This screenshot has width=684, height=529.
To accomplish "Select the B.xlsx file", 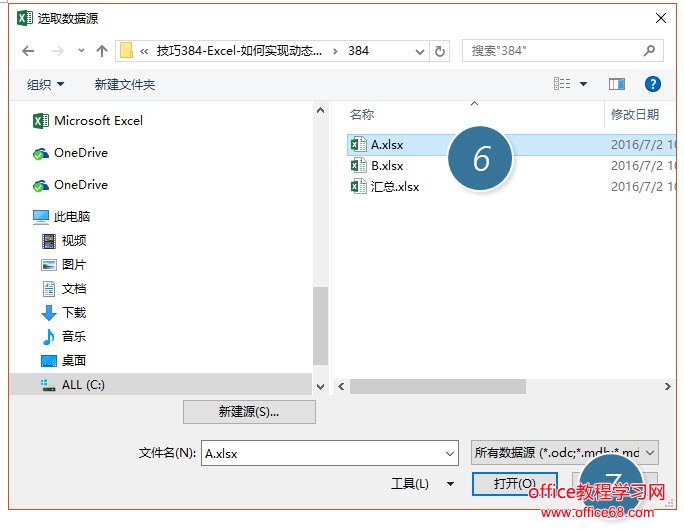I will pyautogui.click(x=387, y=166).
